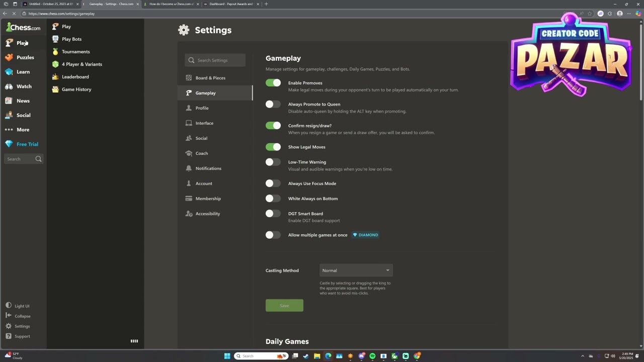This screenshot has width=644, height=362.
Task: Open the Profile settings tab
Action: [x=215, y=108]
